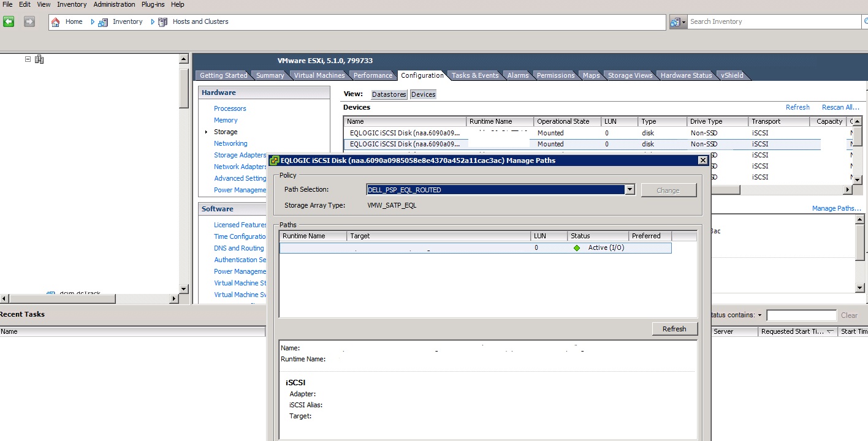Open the Help menu

177,4
